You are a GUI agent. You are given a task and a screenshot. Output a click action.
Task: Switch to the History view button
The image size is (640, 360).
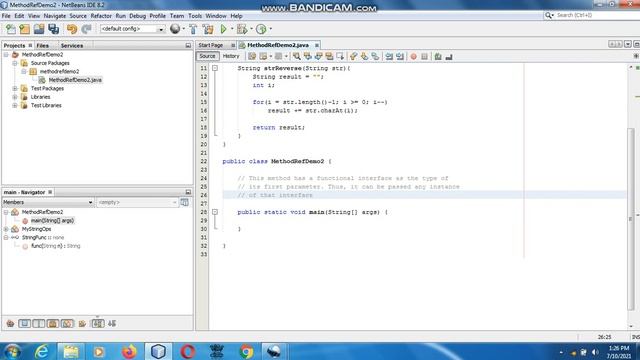click(x=231, y=56)
